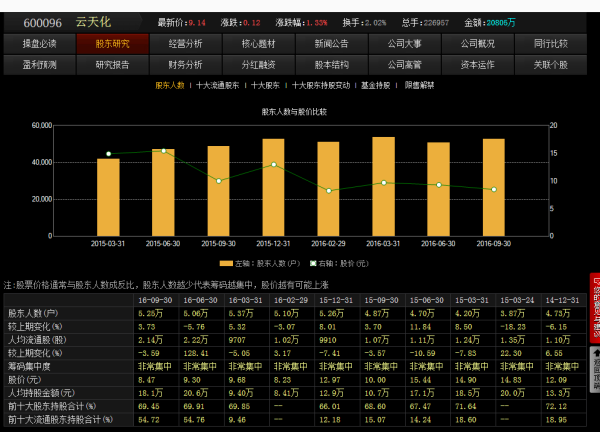Switch to the 资本运作 tab
This screenshot has height=432, width=600.
(478, 65)
